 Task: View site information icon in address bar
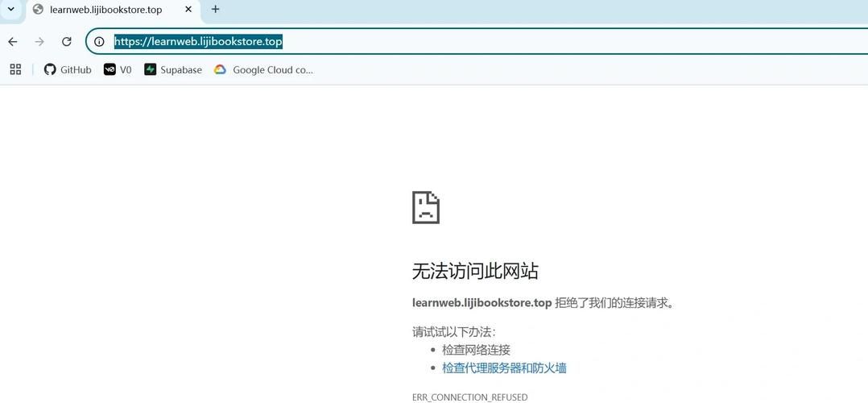(99, 42)
